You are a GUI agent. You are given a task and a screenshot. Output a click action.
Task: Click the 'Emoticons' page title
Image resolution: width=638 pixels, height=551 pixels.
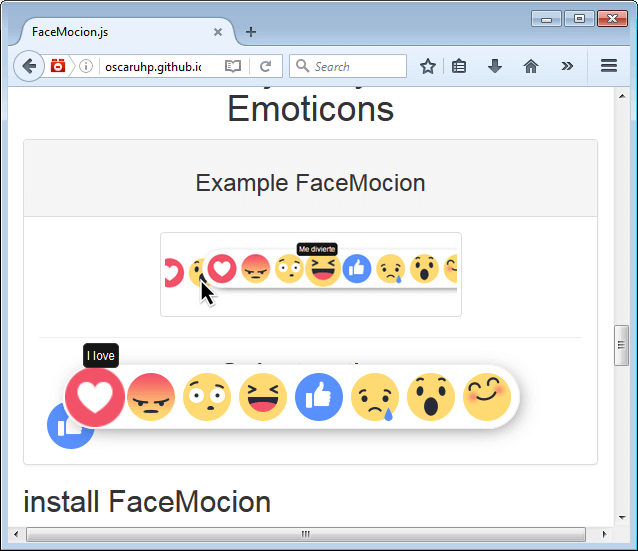310,109
